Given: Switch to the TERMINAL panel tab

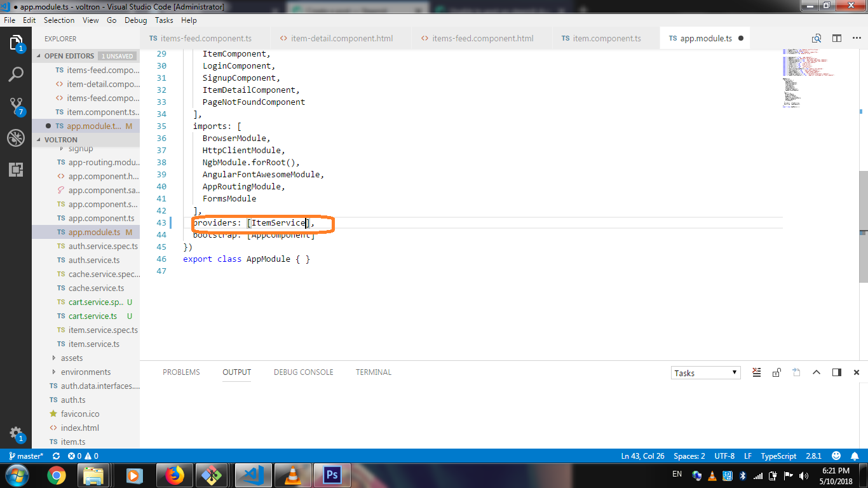Looking at the screenshot, I should [373, 372].
